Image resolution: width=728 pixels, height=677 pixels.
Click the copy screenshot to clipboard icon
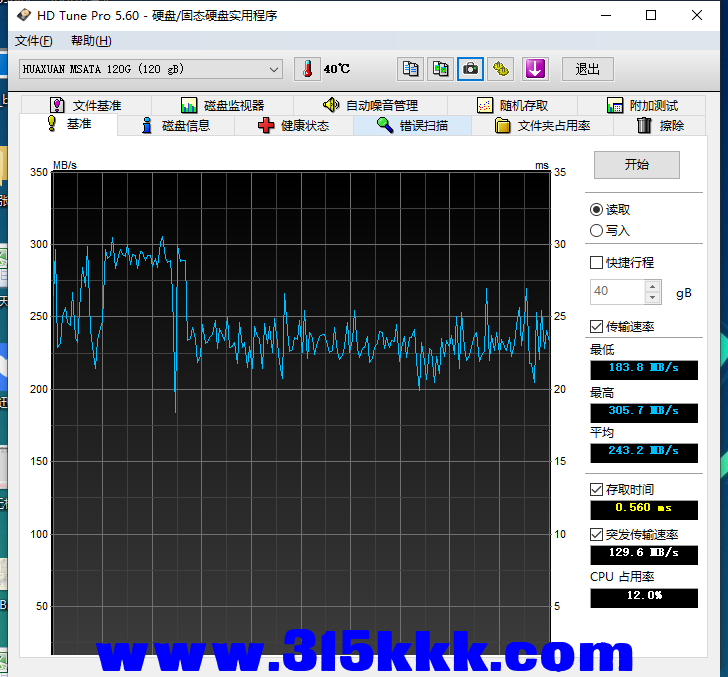[440, 69]
